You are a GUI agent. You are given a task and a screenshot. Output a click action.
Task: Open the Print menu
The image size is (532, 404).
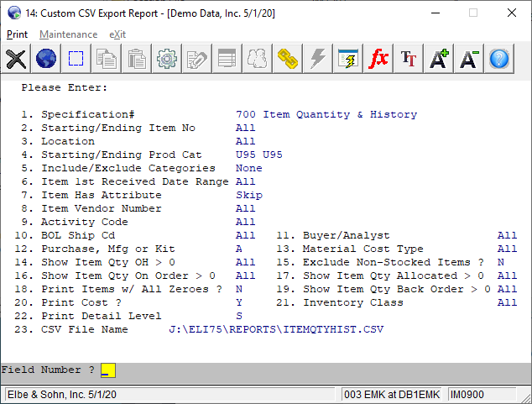coord(17,34)
